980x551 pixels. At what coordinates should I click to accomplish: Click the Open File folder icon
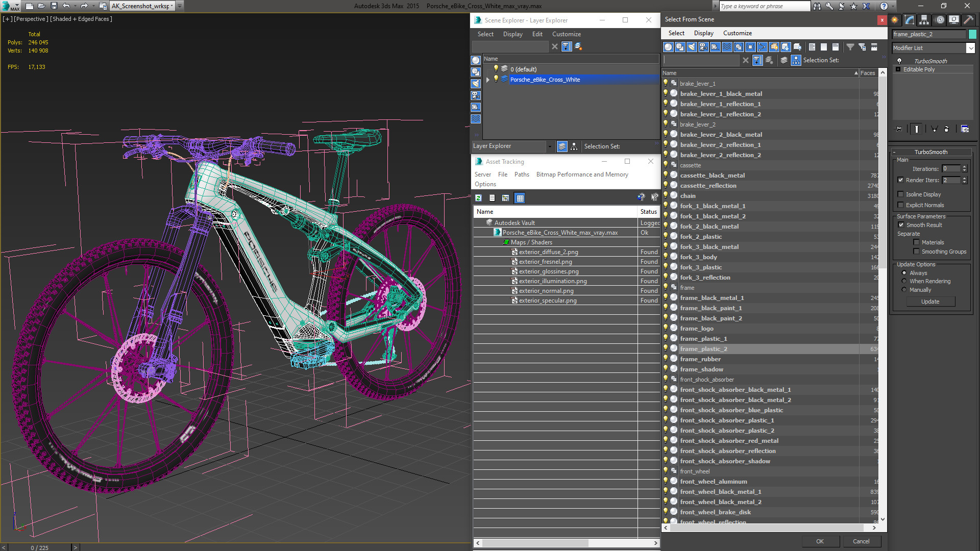point(41,6)
